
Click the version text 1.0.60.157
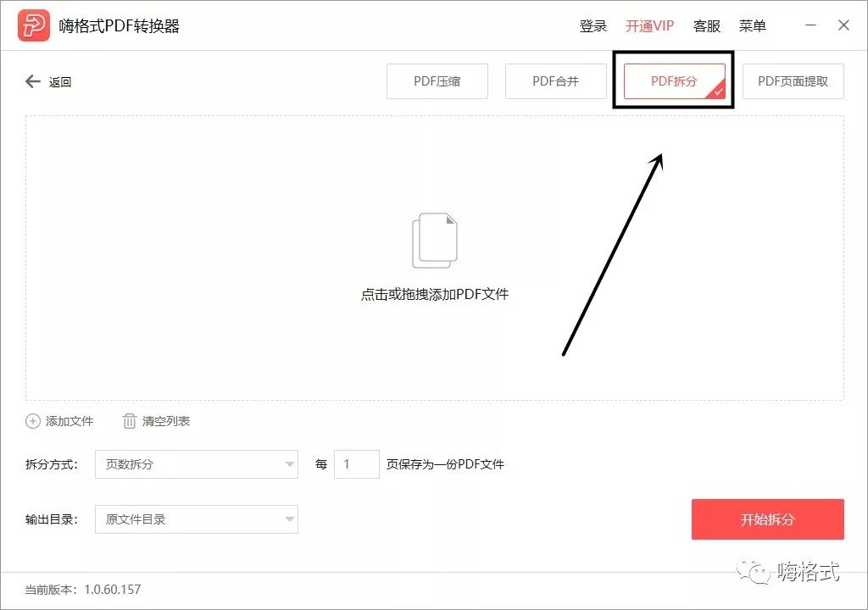tap(113, 590)
